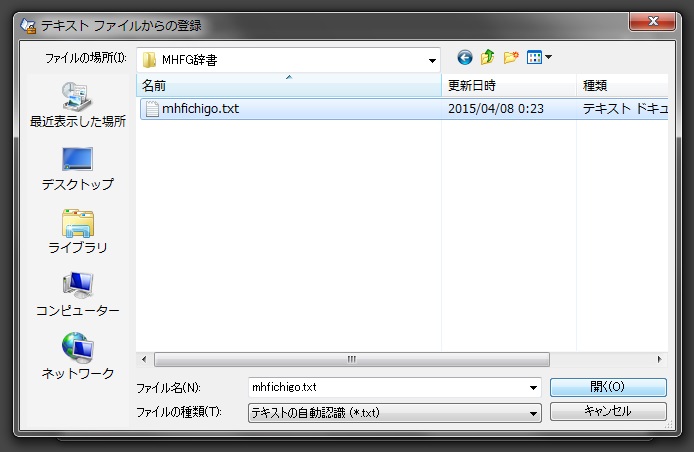694x452 pixels.
Task: Open コンピューター in sidebar
Action: click(x=77, y=294)
